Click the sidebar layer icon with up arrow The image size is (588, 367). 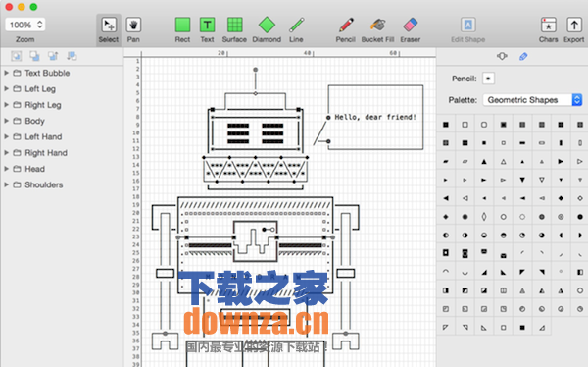(53, 56)
